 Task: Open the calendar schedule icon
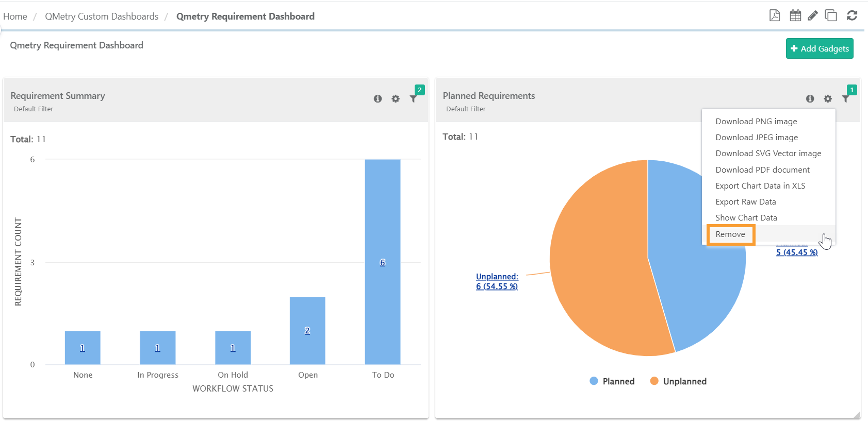(x=795, y=15)
